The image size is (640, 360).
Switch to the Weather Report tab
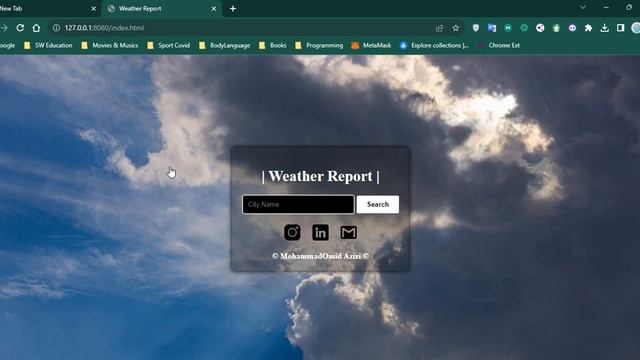coord(161,9)
